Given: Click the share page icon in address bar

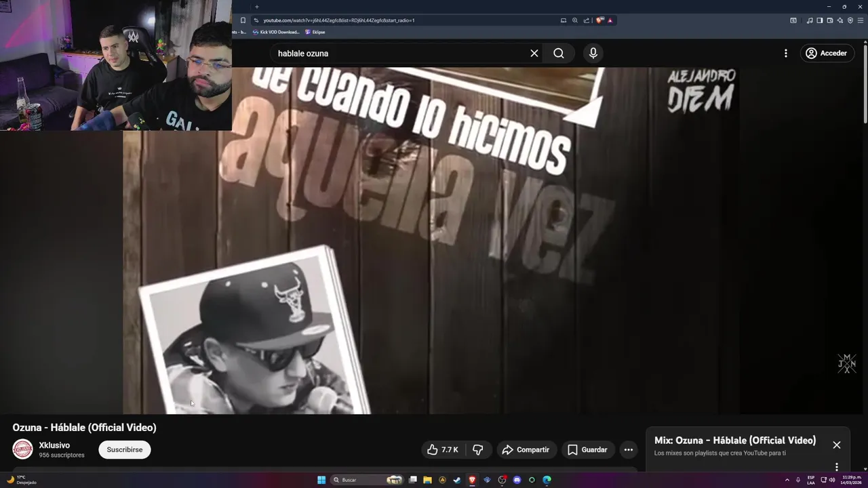Looking at the screenshot, I should [587, 20].
